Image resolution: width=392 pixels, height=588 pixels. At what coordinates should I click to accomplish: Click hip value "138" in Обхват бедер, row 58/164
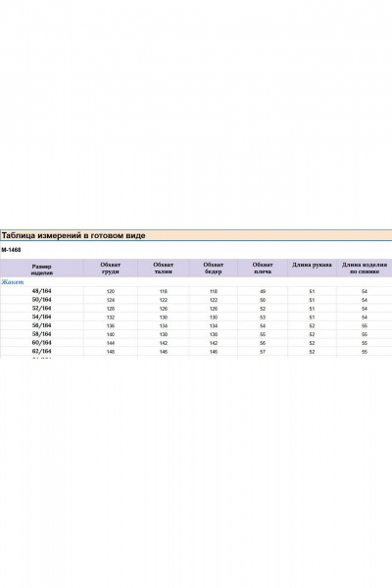click(x=214, y=334)
